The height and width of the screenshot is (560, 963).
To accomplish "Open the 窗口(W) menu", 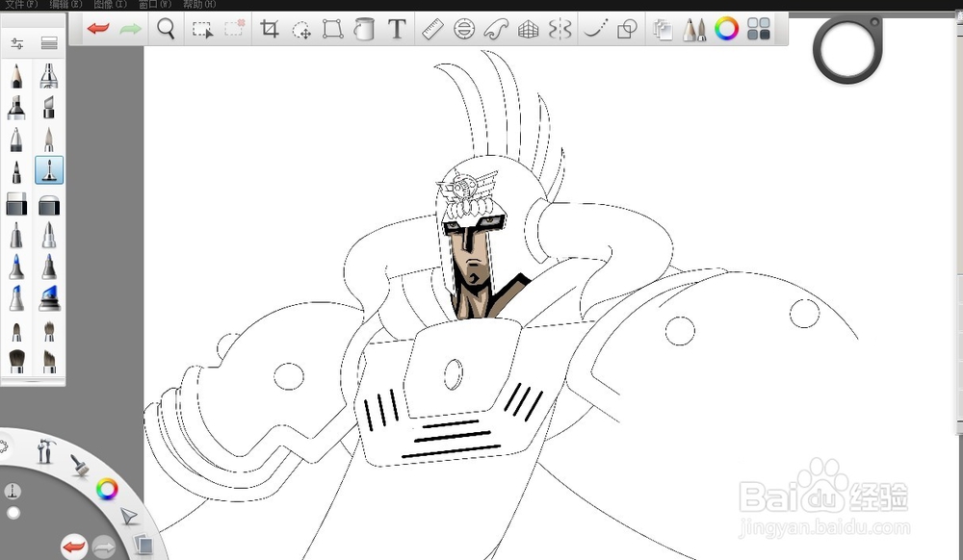I will pos(155,4).
